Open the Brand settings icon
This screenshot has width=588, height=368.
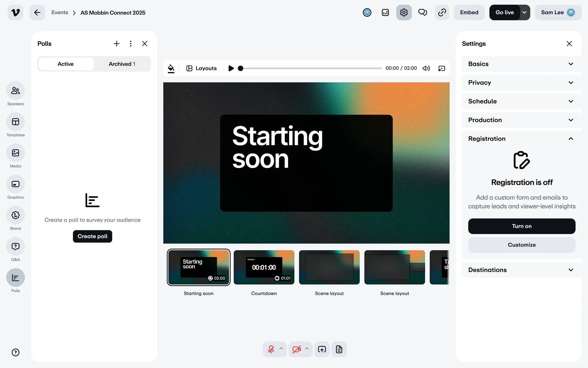[x=15, y=215]
